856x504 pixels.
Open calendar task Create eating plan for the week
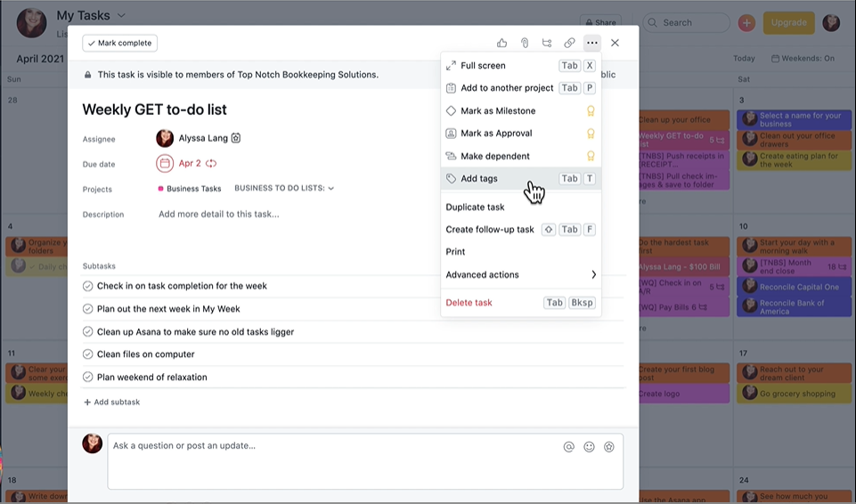pyautogui.click(x=794, y=159)
